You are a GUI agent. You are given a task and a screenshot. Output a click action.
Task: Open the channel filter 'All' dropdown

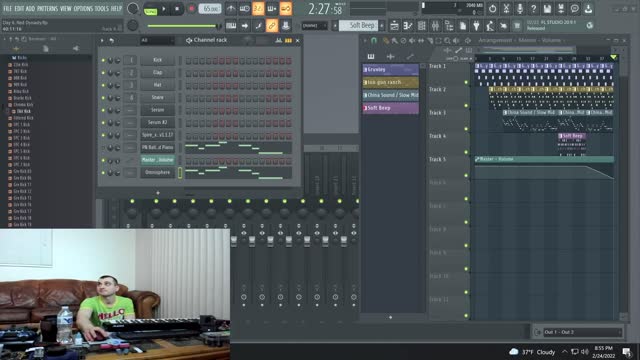157,40
